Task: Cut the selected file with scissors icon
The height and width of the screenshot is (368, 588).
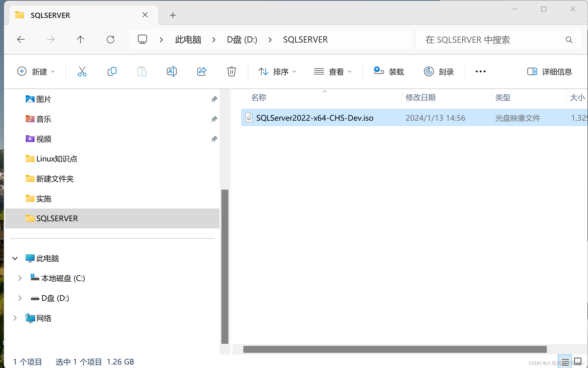Action: [82, 71]
